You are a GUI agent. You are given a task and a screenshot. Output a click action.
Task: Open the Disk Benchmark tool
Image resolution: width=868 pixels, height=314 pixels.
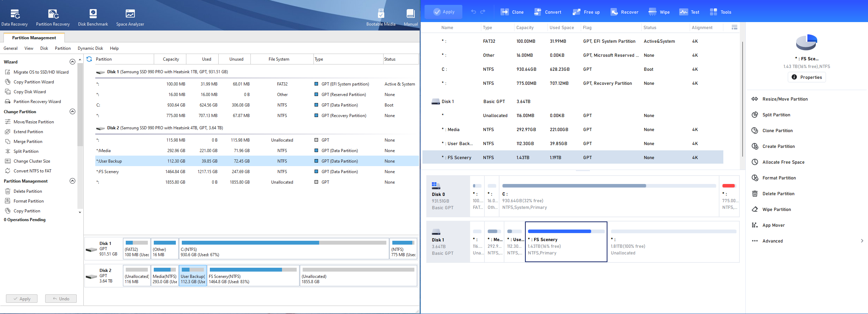click(x=93, y=18)
